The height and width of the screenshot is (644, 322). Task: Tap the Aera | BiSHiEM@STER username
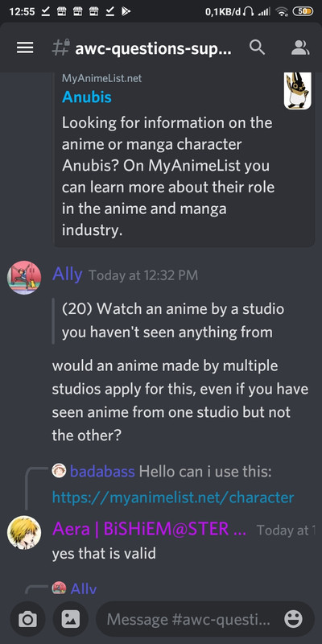pyautogui.click(x=149, y=529)
